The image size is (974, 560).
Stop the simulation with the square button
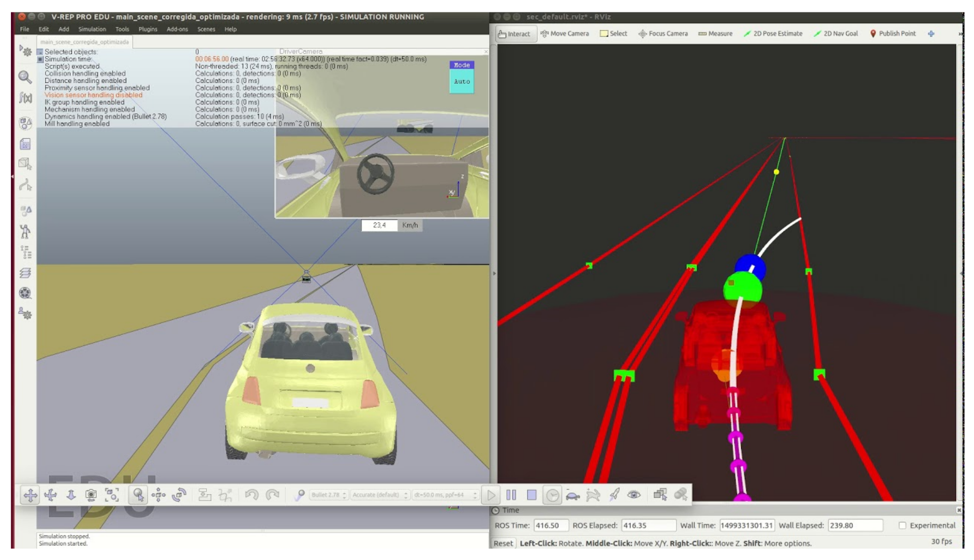coord(532,495)
